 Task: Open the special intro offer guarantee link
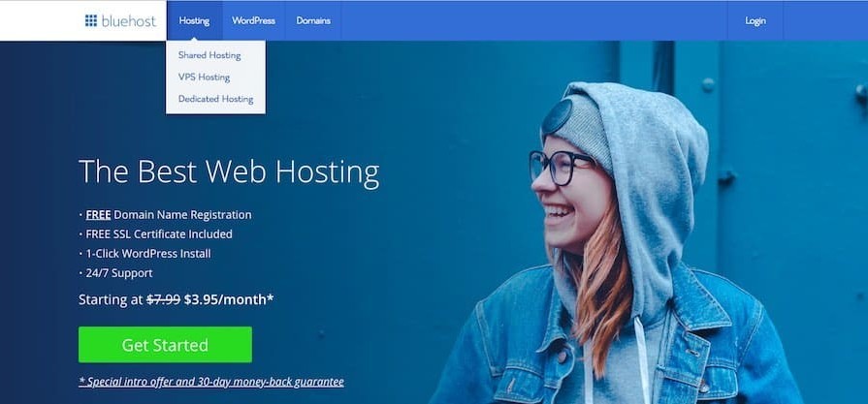pyautogui.click(x=211, y=382)
